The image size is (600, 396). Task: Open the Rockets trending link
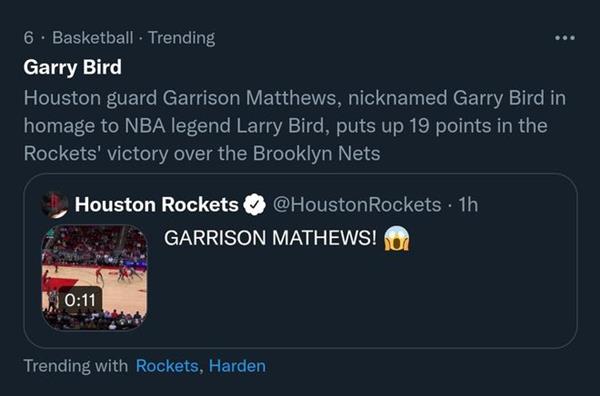167,366
